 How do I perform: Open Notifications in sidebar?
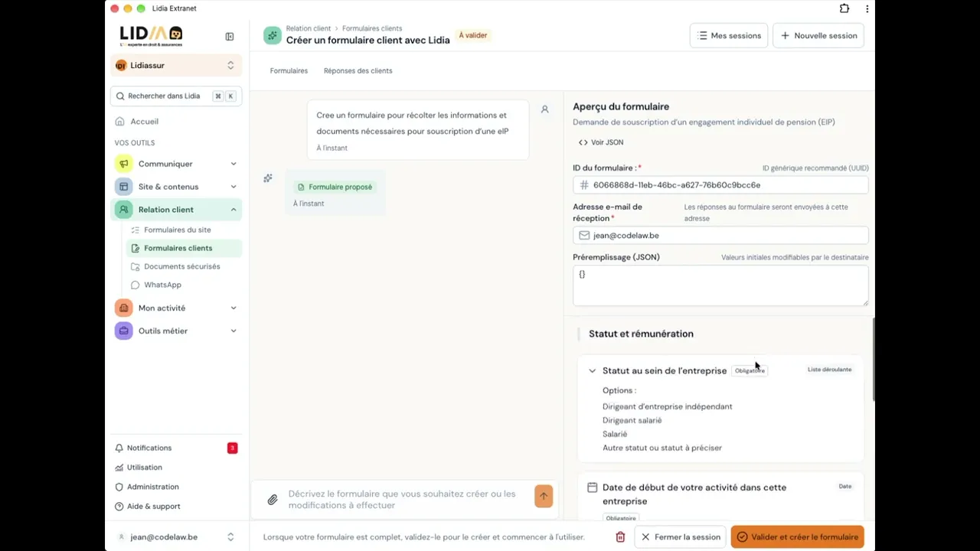click(176, 448)
